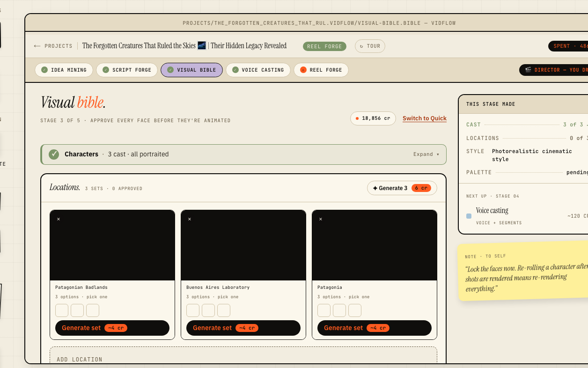Select second option box under Buenos Aires Laboratory

(x=208, y=310)
